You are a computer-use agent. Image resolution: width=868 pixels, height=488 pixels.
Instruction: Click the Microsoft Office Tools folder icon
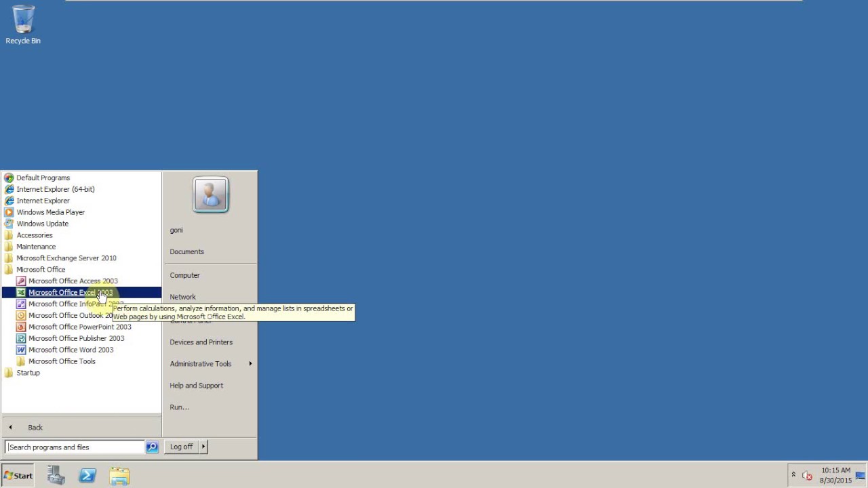tap(21, 361)
